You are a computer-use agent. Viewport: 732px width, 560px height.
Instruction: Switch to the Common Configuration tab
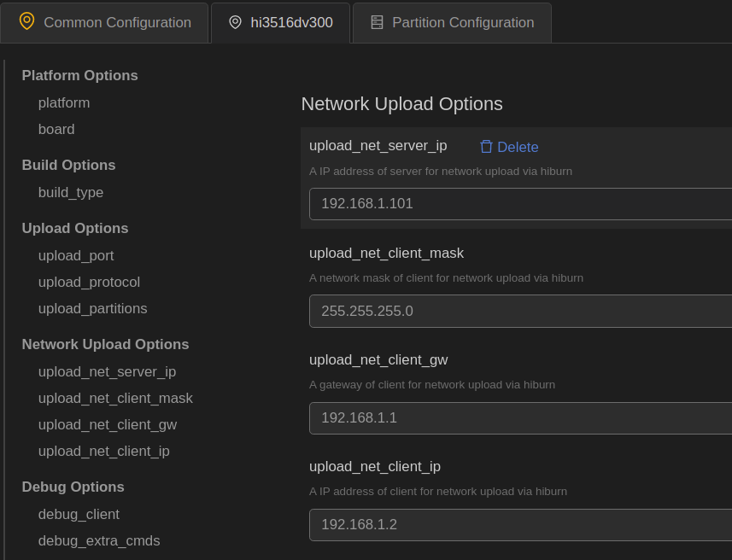pyautogui.click(x=117, y=23)
